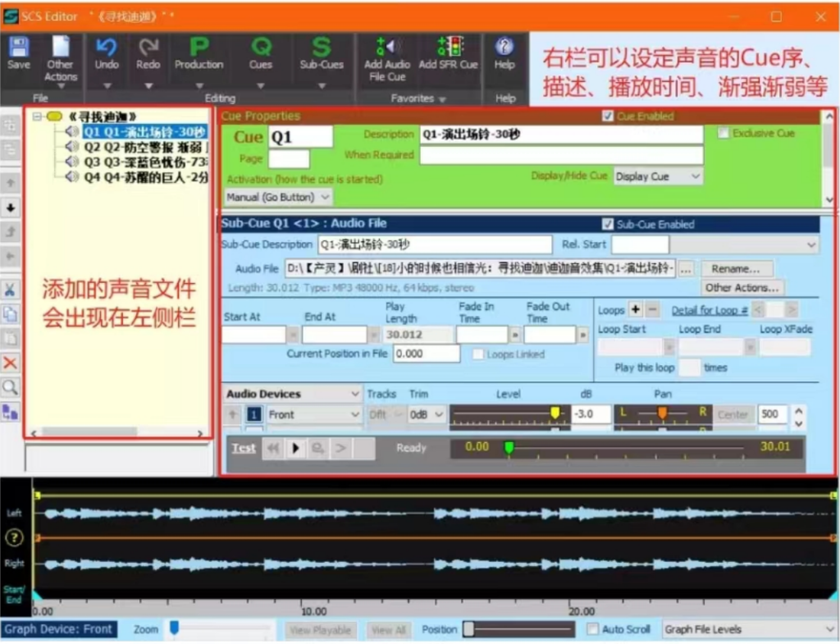This screenshot has width=840, height=644.
Task: Click the Detail for Loop # link
Action: pyautogui.click(x=710, y=310)
